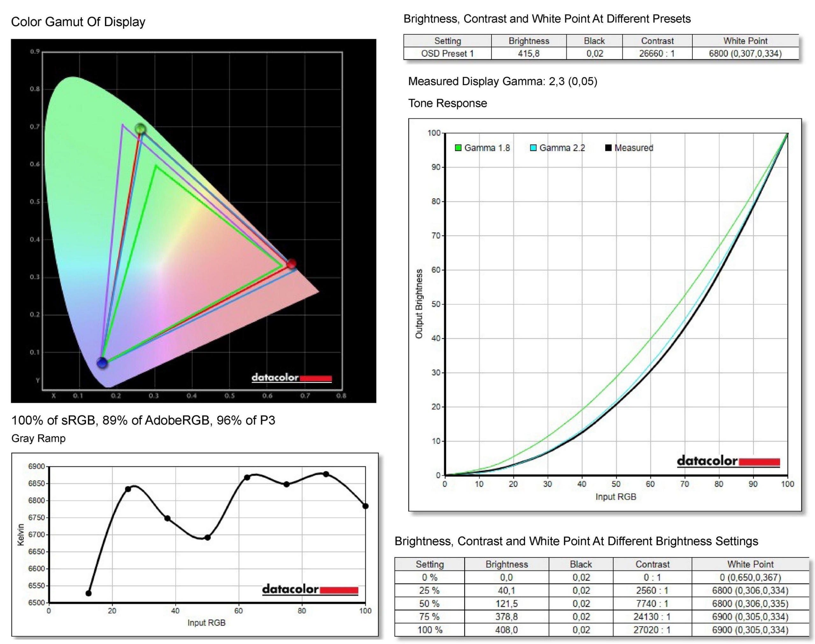Click the 27020 : 1 contrast cell
This screenshot has width=815, height=644.
(652, 630)
